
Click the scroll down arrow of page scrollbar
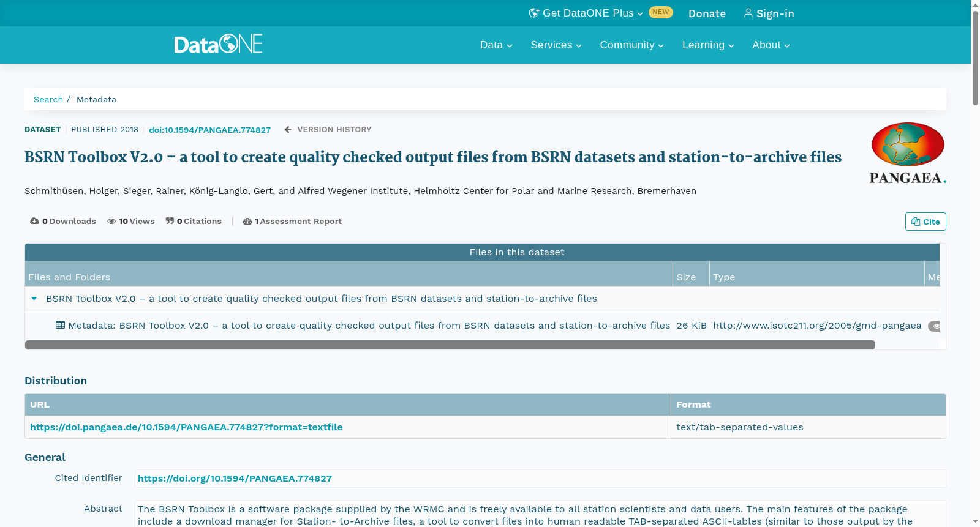[975, 521]
